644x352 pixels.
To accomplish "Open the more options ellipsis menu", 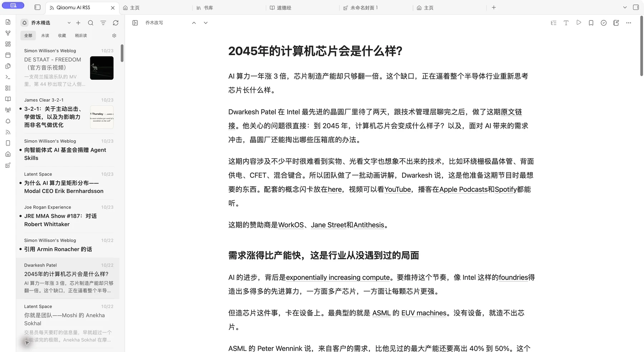I will tap(629, 23).
